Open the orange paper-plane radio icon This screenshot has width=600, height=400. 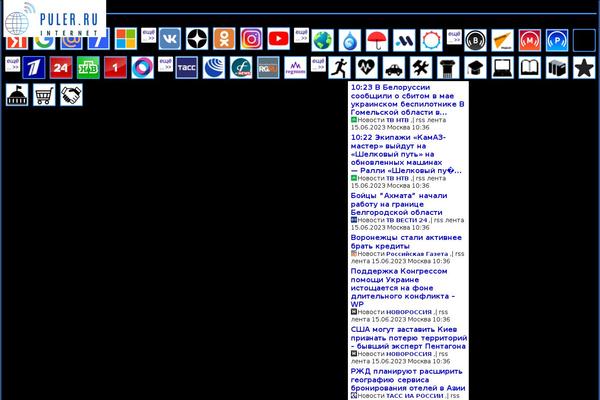pyautogui.click(x=503, y=40)
